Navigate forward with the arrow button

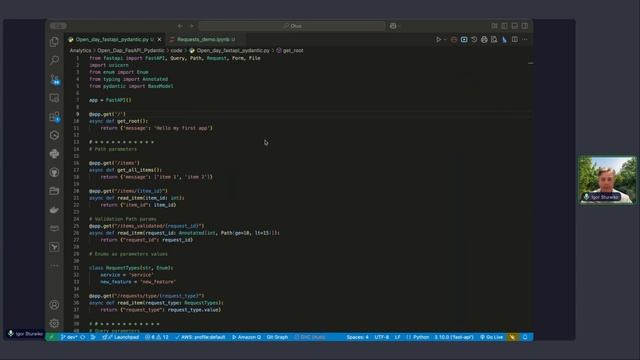(x=191, y=26)
